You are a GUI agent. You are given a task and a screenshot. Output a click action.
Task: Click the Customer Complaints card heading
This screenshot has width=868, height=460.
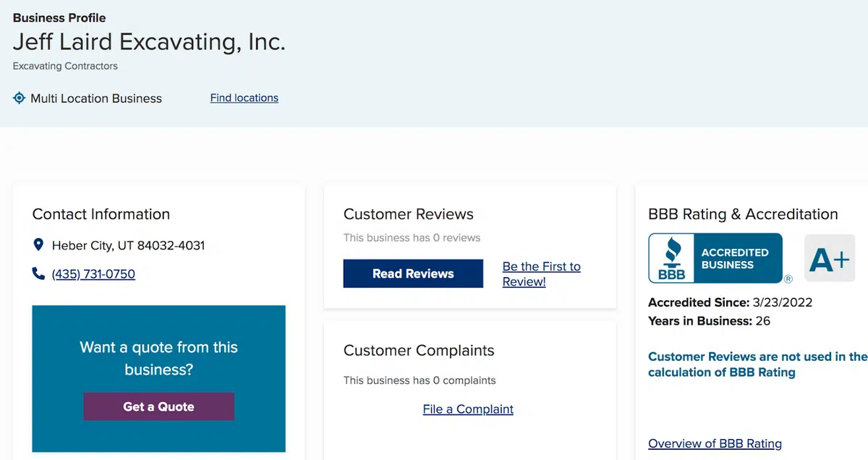point(419,351)
